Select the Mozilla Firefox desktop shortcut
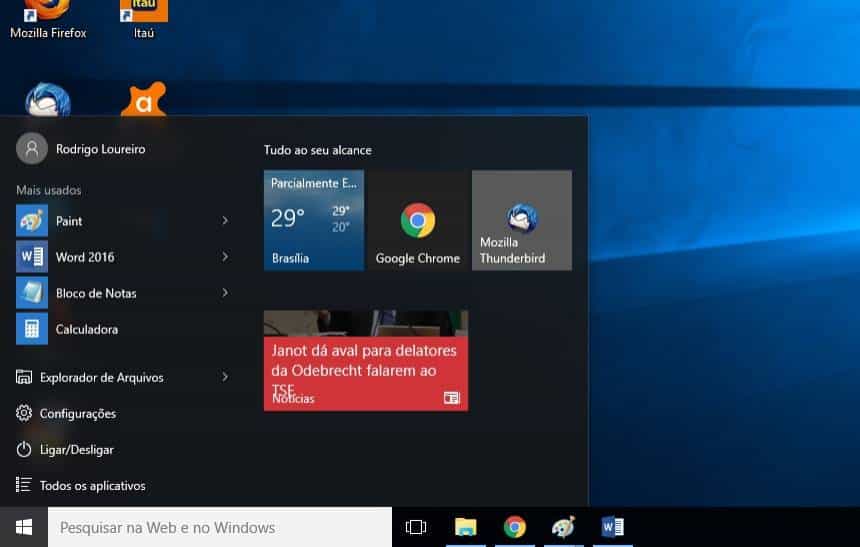The height and width of the screenshot is (547, 860). [48, 20]
